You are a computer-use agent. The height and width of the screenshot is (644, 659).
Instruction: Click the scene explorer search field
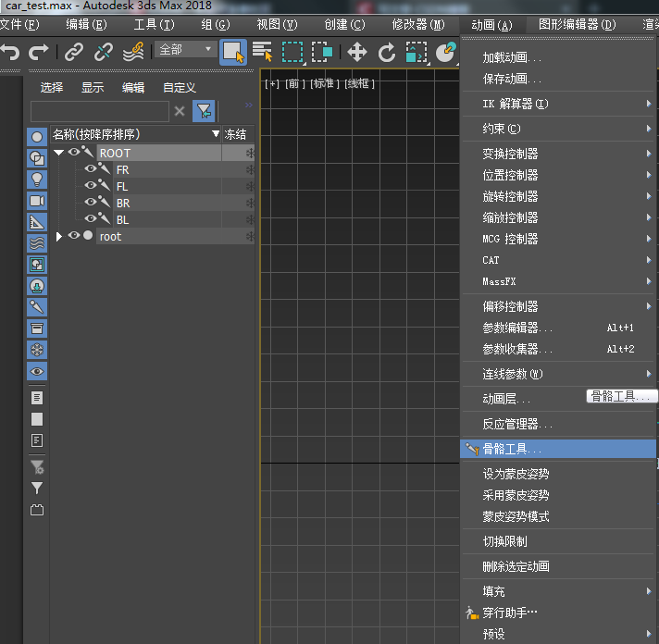[x=100, y=111]
